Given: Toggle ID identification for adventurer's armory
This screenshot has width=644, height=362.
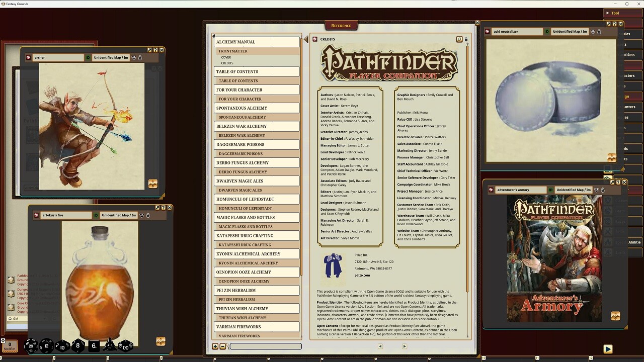Looking at the screenshot, I should coord(550,190).
